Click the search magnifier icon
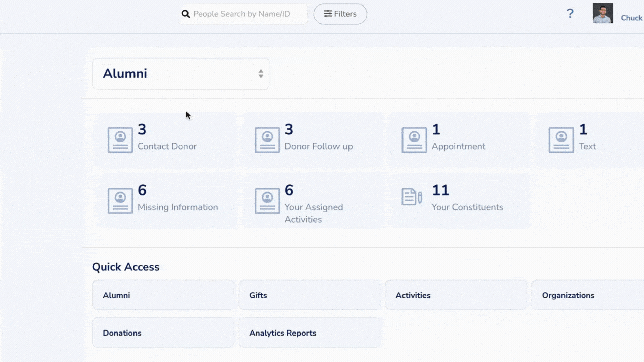Viewport: 644px width, 362px height. tap(185, 14)
